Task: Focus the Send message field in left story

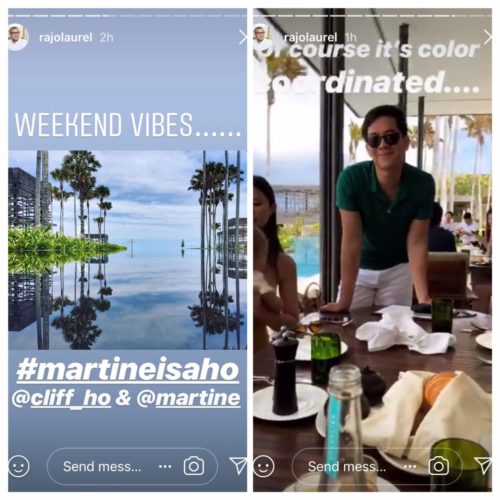Action: 132,466
